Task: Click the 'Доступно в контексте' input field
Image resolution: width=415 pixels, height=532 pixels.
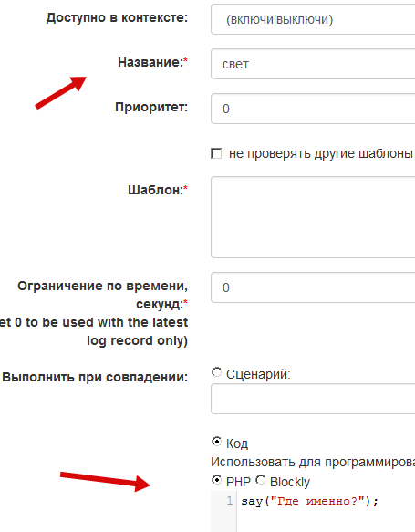Action: (x=313, y=19)
